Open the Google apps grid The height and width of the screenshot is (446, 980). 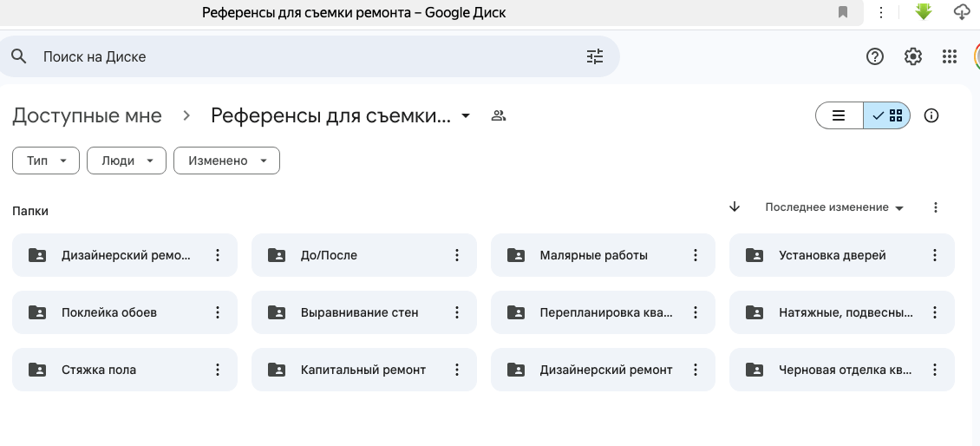950,56
